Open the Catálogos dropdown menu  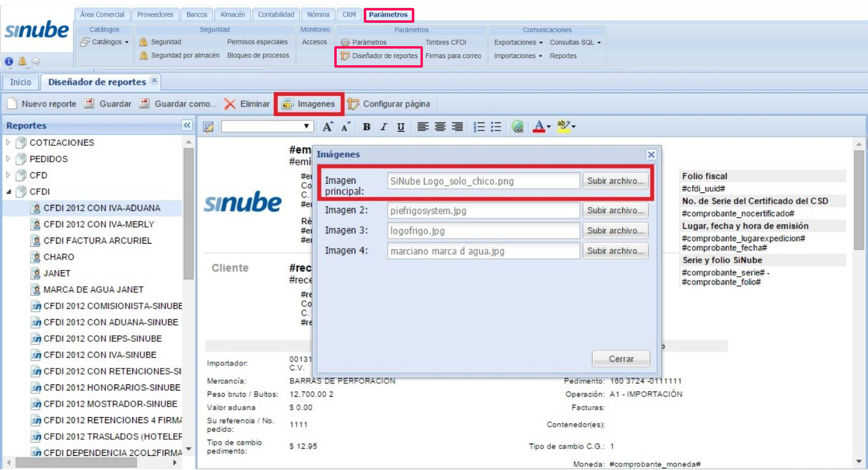[105, 42]
